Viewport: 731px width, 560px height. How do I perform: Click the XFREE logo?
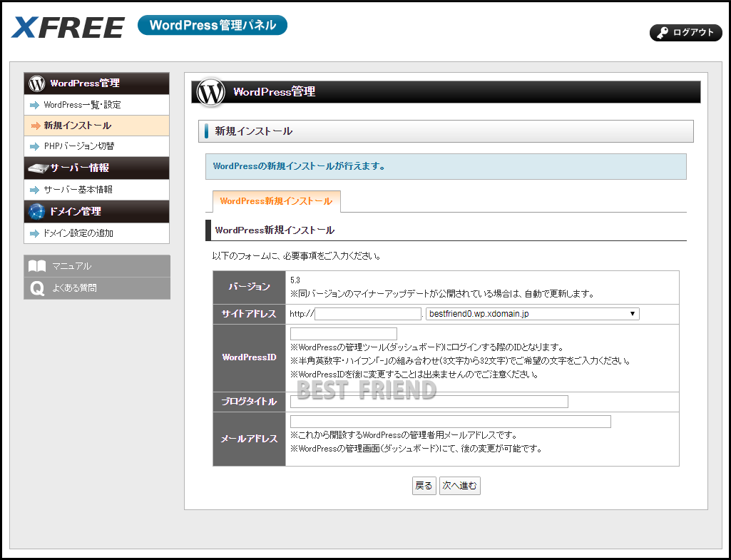click(68, 28)
